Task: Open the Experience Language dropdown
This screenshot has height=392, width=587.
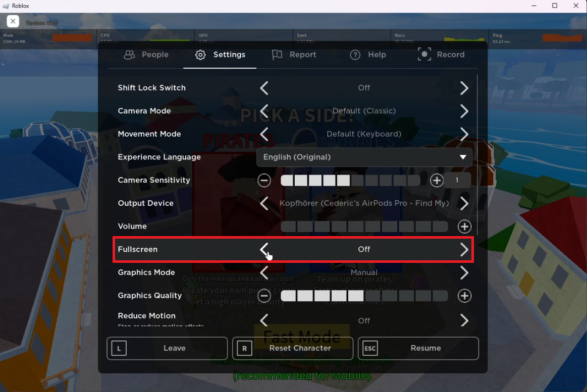Action: tap(364, 157)
